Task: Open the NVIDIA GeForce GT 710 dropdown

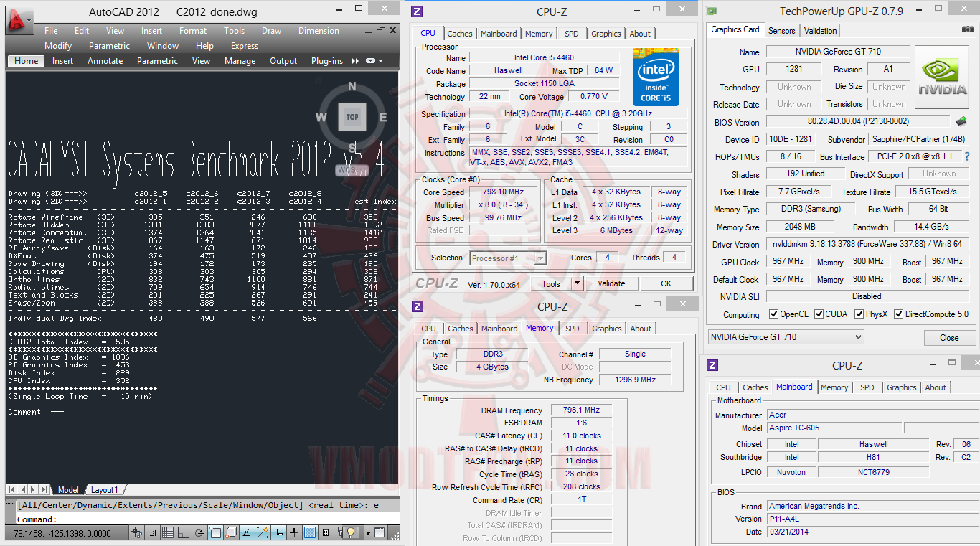Action: tap(786, 337)
